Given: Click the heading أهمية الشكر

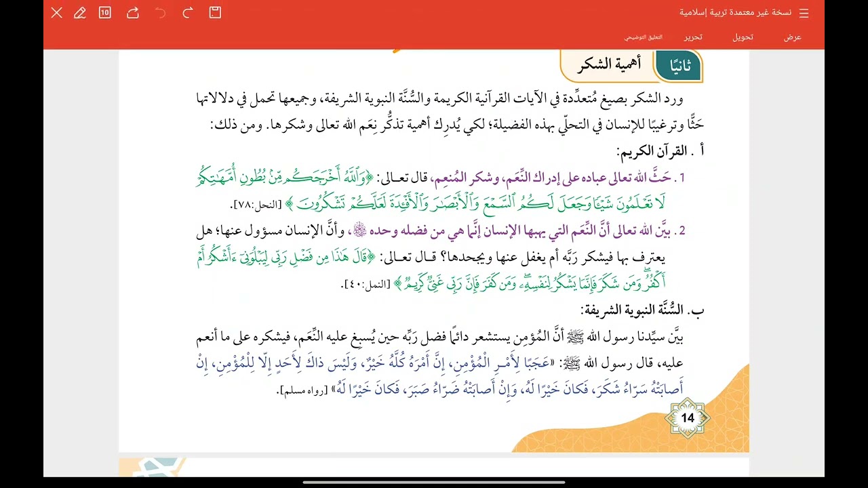Looking at the screenshot, I should tap(610, 64).
